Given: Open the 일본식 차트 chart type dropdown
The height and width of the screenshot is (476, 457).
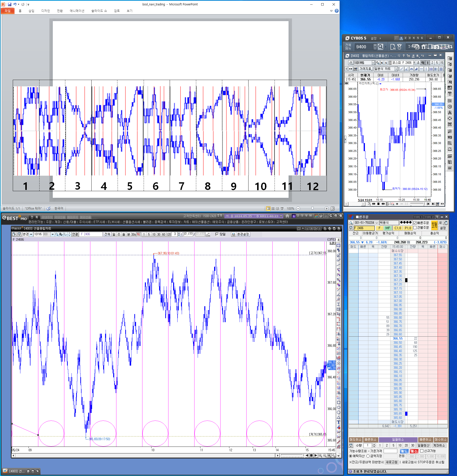Looking at the screenshot, I should [396, 69].
